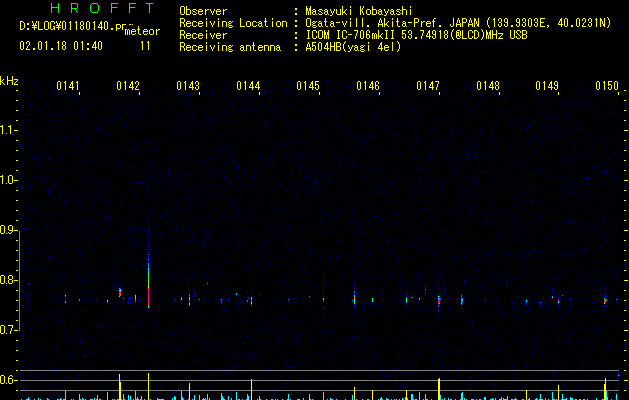The height and width of the screenshot is (400, 629).
Task: Click the meteor echo just before 0144
Action: pos(251,301)
